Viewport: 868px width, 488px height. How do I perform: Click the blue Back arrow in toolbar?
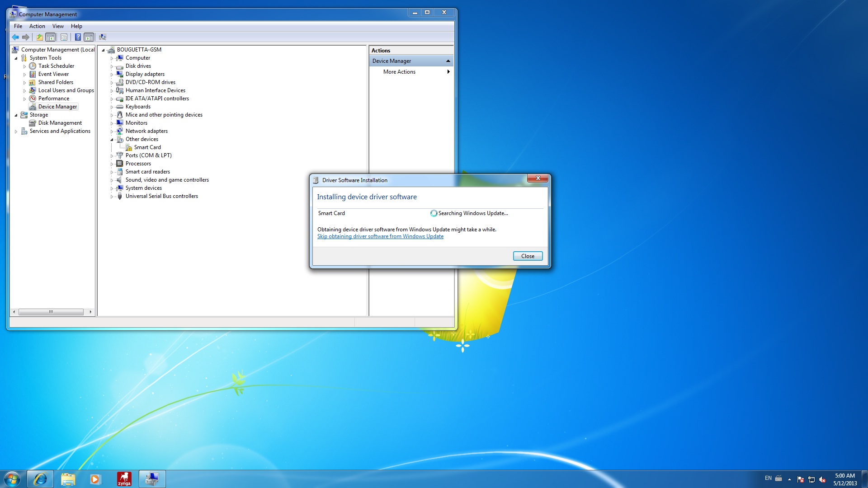[15, 37]
